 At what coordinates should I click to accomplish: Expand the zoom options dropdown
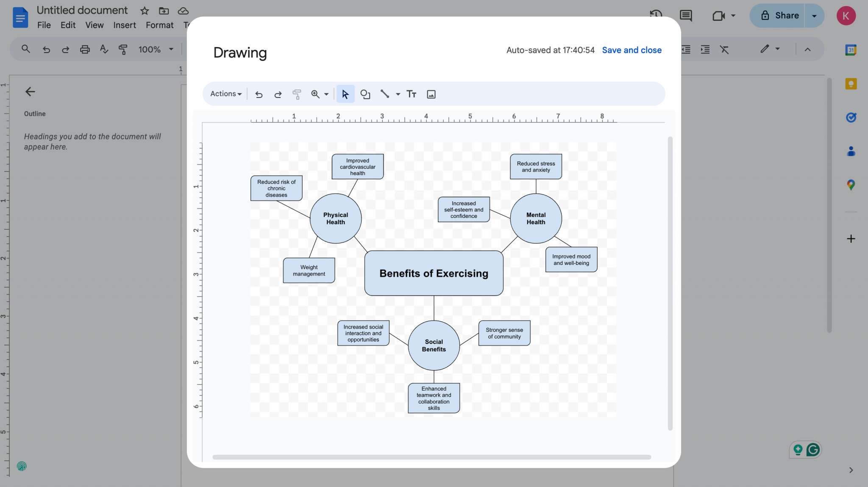click(325, 94)
